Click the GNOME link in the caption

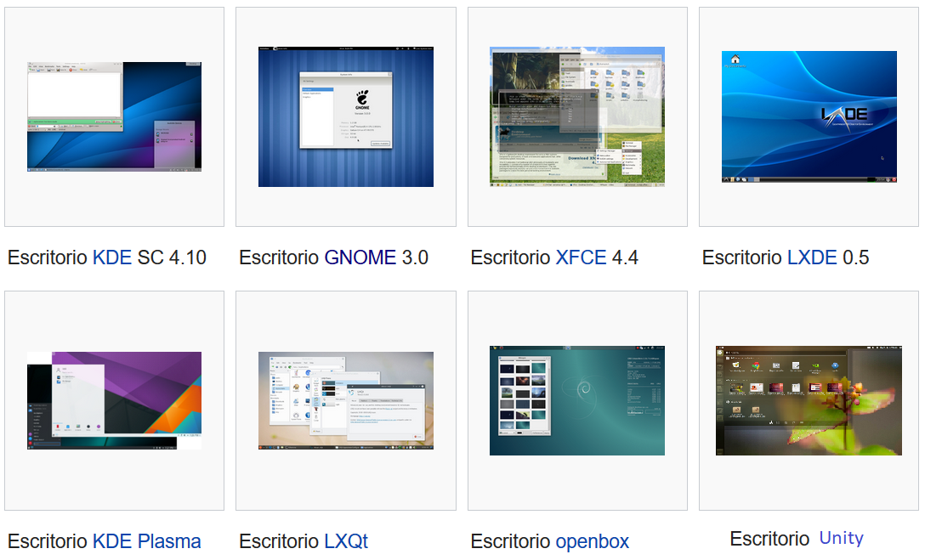tap(360, 257)
